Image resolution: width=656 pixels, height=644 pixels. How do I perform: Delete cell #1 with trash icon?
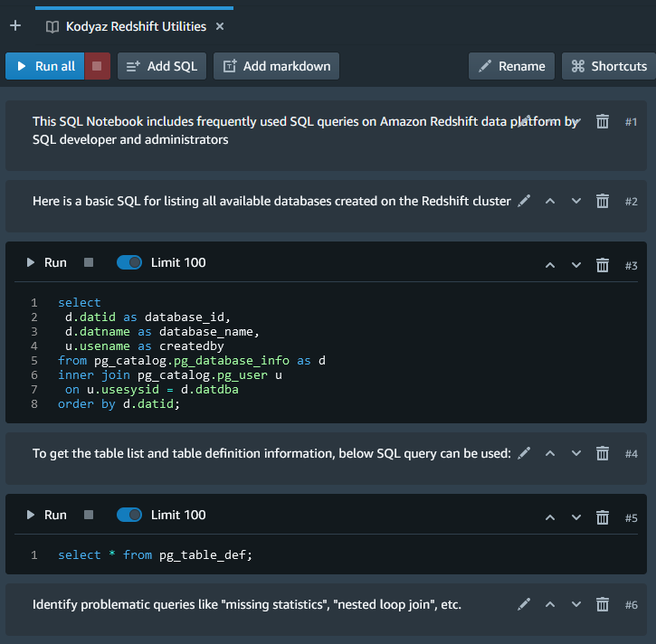click(x=603, y=122)
